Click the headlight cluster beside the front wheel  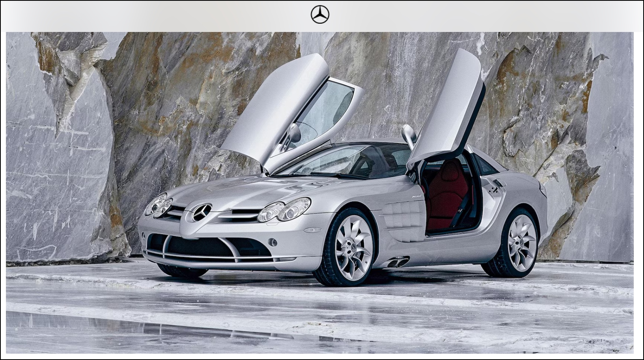pyautogui.click(x=284, y=210)
